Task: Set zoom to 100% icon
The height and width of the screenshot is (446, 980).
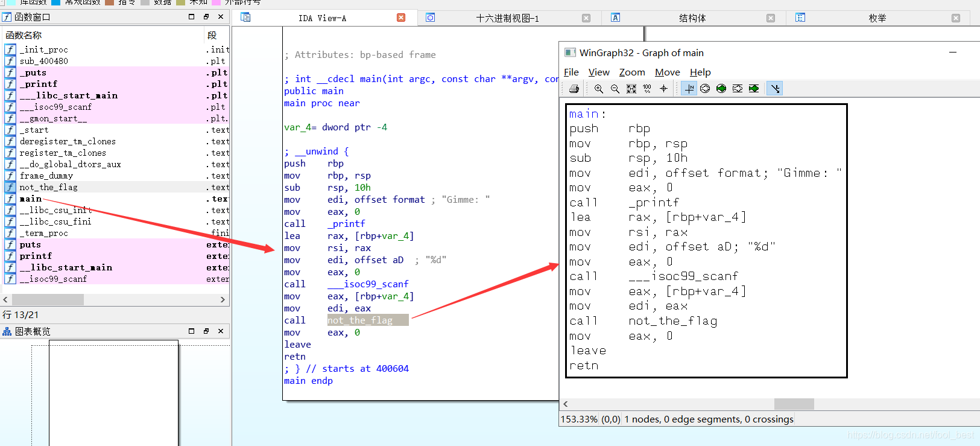Action: 647,89
